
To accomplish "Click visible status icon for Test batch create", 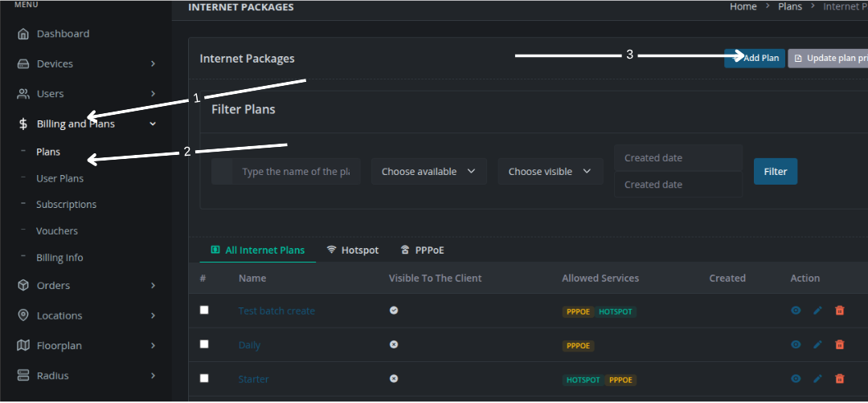I will tap(394, 311).
